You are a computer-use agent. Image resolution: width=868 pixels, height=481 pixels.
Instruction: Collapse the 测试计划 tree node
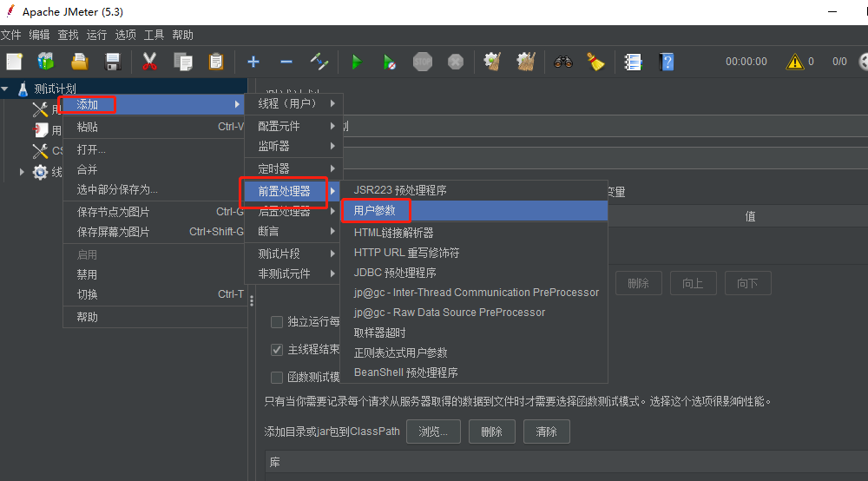click(5, 89)
